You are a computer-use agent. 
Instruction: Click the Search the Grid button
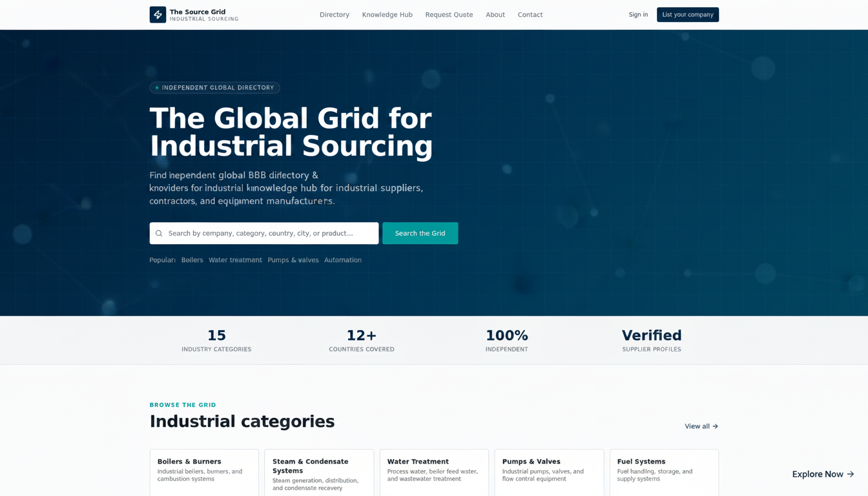tap(420, 233)
